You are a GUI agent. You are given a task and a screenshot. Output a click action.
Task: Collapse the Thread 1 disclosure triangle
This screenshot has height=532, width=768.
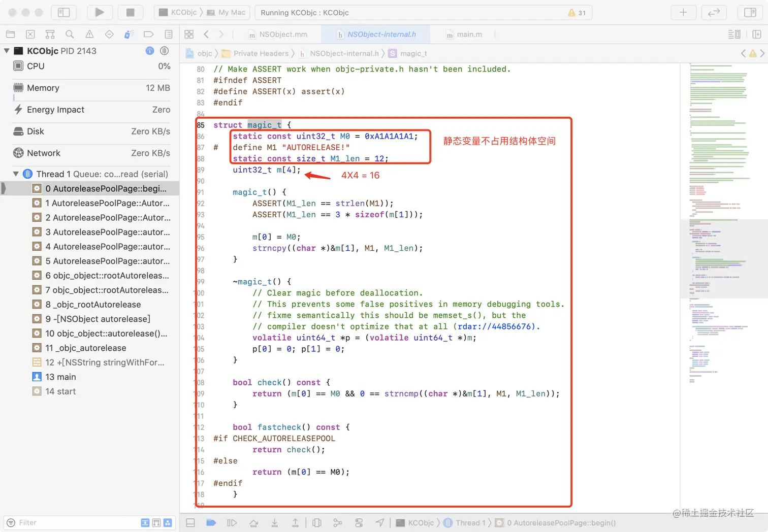[x=16, y=174]
